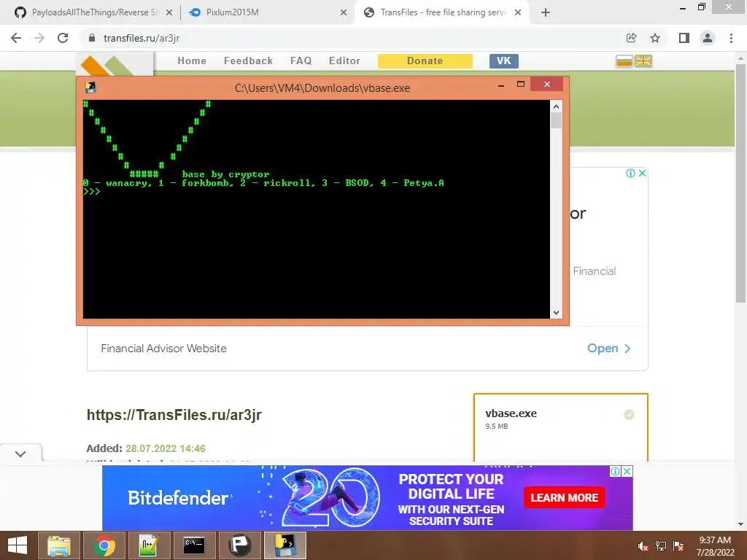Open the Action Center flag icon
The image size is (747, 560).
click(678, 546)
